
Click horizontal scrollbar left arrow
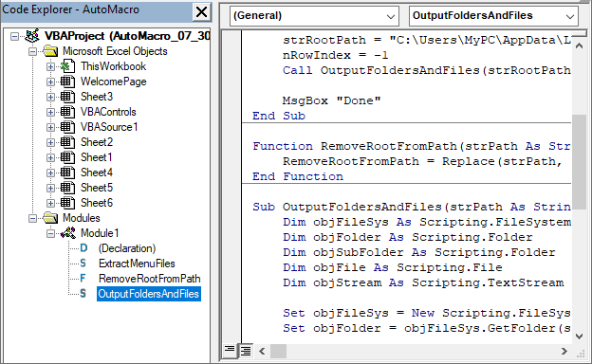(263, 351)
